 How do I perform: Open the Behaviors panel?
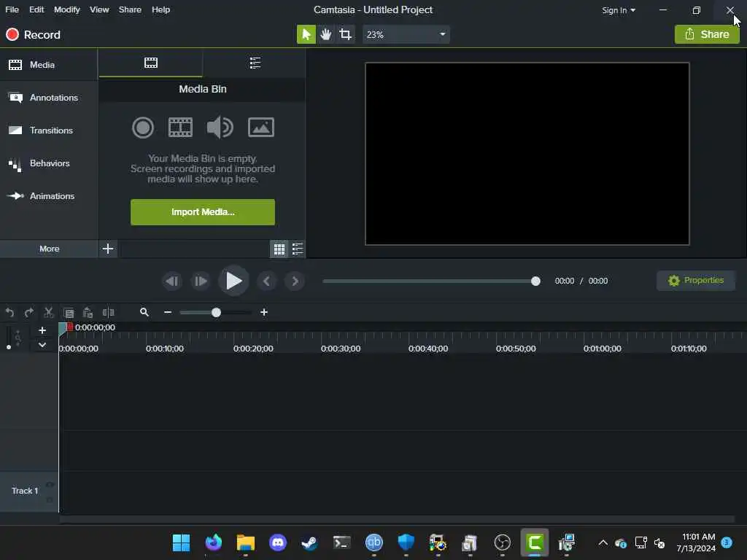pyautogui.click(x=49, y=163)
